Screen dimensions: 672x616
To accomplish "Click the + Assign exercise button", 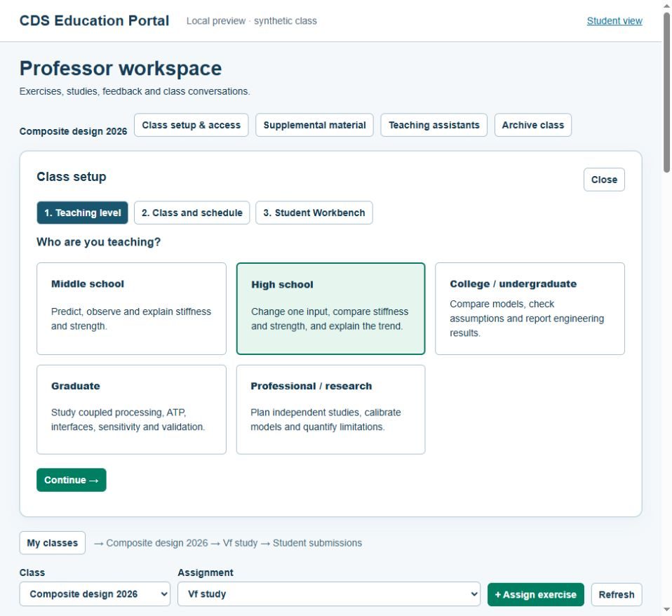I will 536,594.
